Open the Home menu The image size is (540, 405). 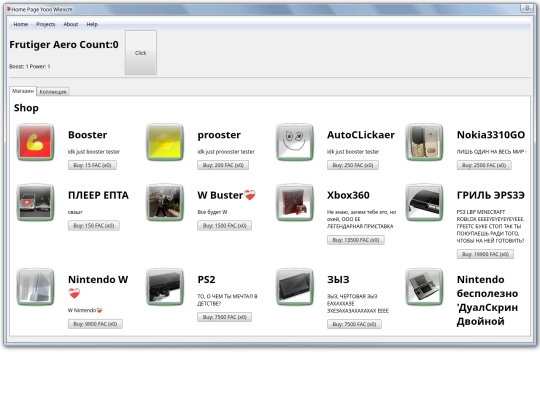coord(21,24)
